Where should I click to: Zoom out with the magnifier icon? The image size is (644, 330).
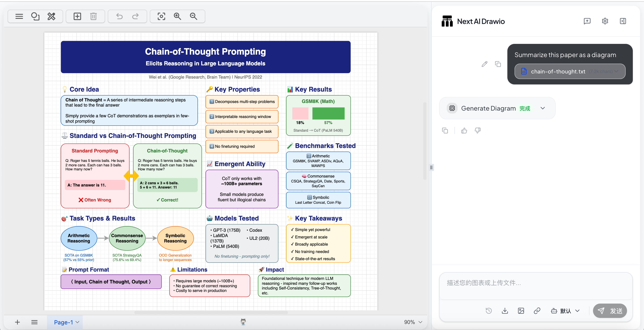click(x=193, y=17)
